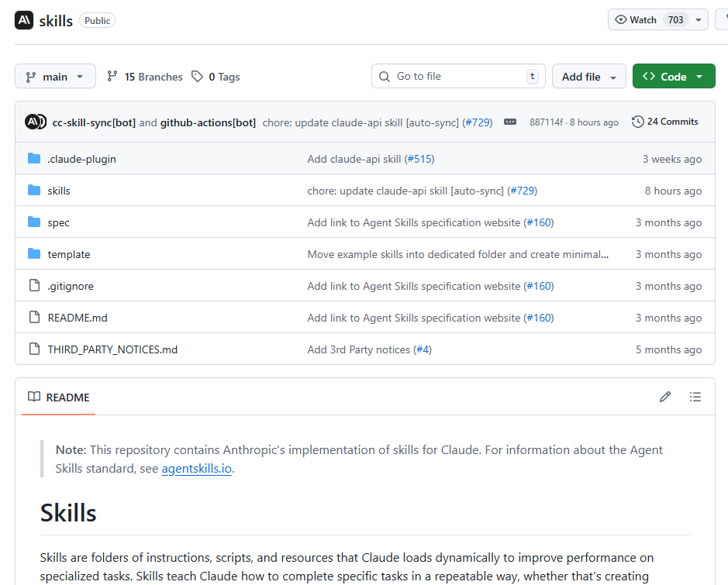The width and height of the screenshot is (728, 585).
Task: Open the Add file dropdown
Action: click(588, 76)
